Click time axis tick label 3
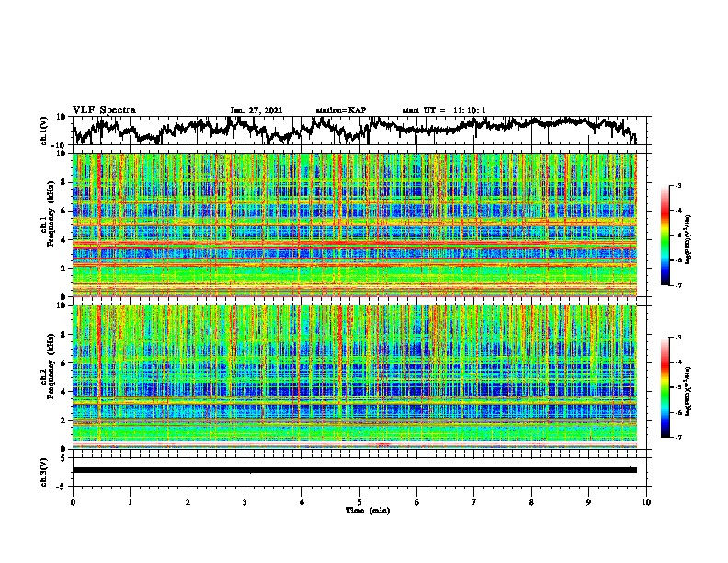 (245, 502)
